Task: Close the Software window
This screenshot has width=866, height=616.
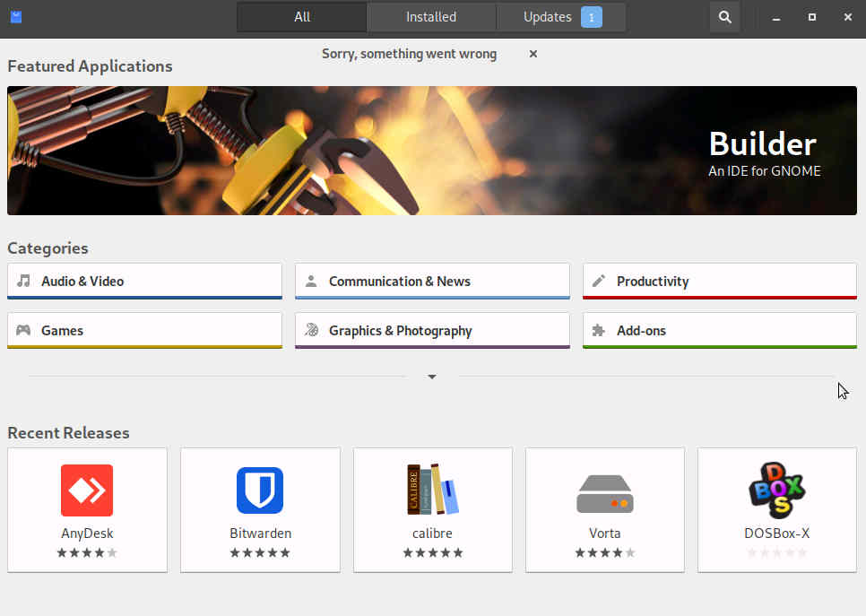Action: pos(848,17)
